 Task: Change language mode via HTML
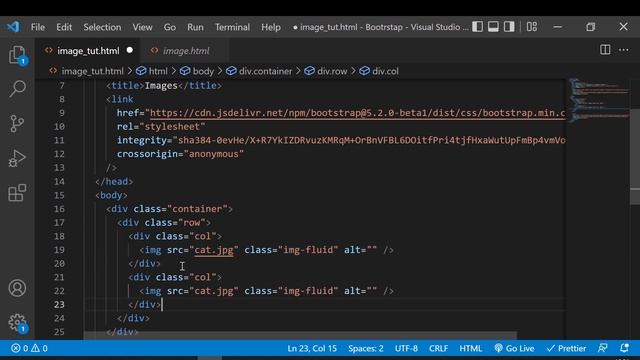point(471,348)
